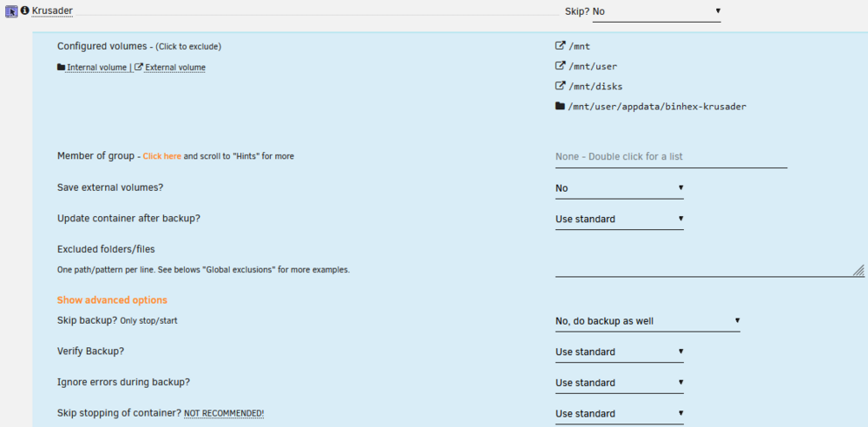Click the Member of group label
This screenshot has height=427, width=868.
pos(95,156)
